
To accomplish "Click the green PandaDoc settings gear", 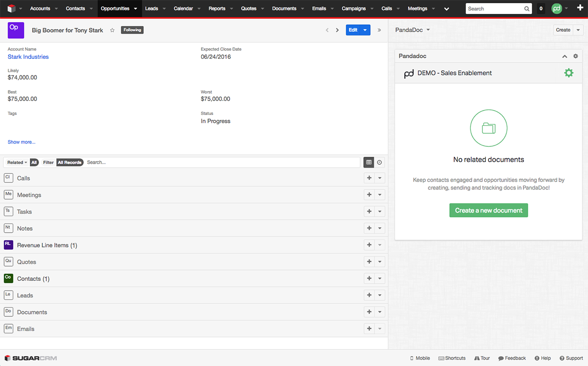I will pyautogui.click(x=569, y=73).
